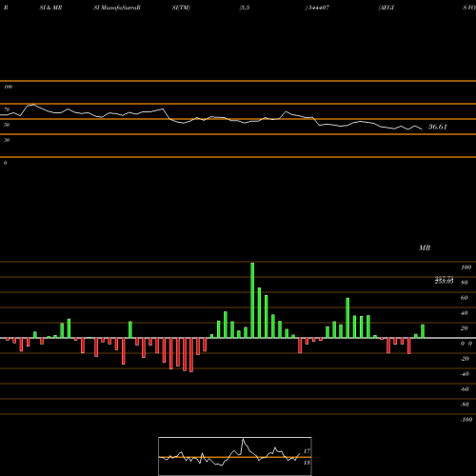Click the 70 label on RSI axis
476x476 pixels.
(7, 109)
